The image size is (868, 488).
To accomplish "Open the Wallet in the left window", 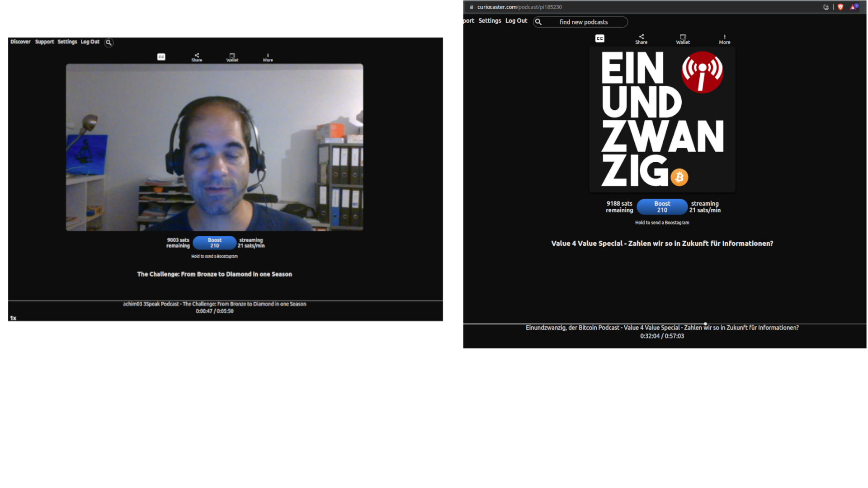I will click(x=232, y=57).
